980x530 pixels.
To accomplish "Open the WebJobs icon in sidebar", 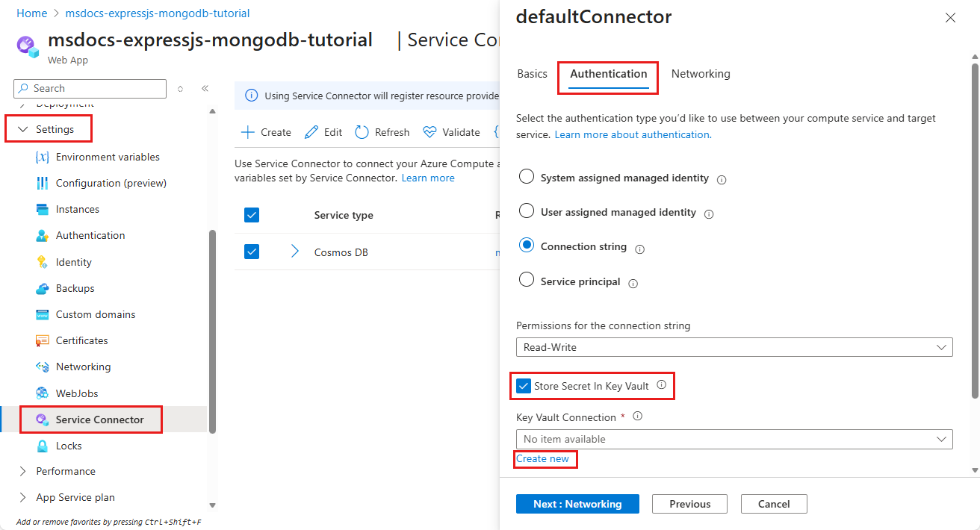I will [x=42, y=393].
